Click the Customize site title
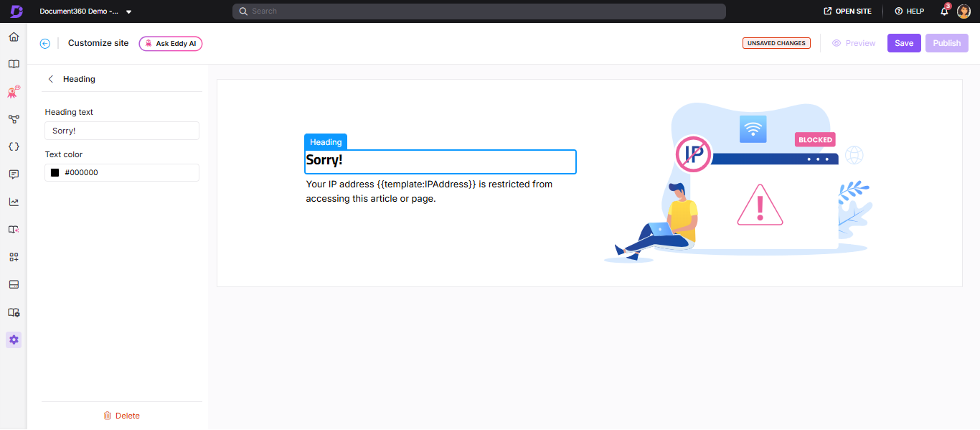Screen dimensions: 980x430 coord(98,43)
